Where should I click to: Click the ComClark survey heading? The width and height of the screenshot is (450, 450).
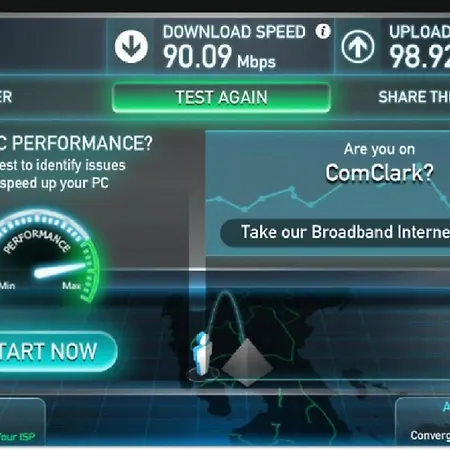pos(379,173)
